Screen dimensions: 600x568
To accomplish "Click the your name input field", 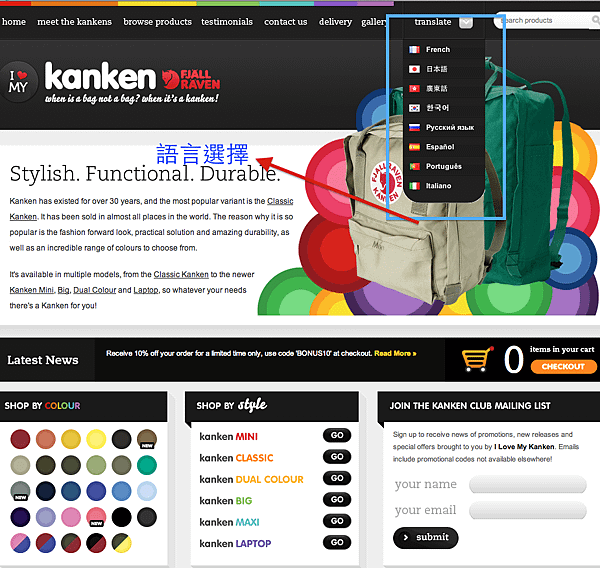I will (528, 484).
